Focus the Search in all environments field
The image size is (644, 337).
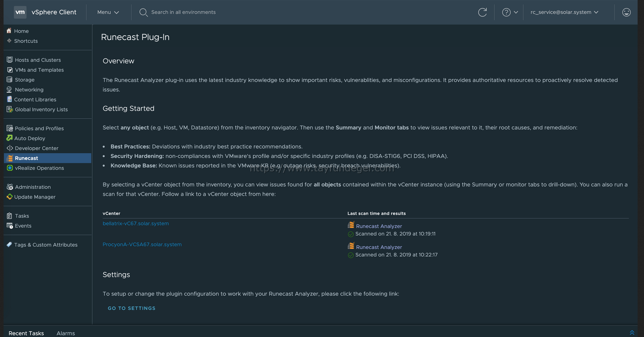183,12
